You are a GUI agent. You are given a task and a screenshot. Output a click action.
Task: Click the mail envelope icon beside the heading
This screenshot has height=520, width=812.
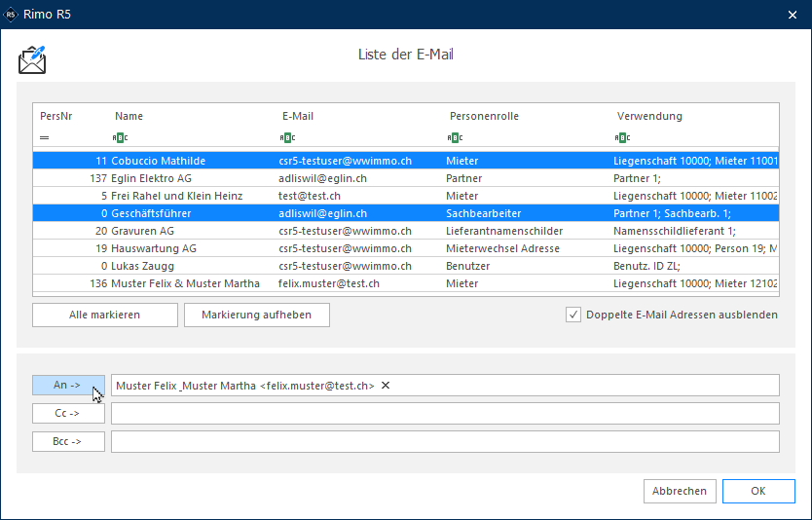coord(32,60)
